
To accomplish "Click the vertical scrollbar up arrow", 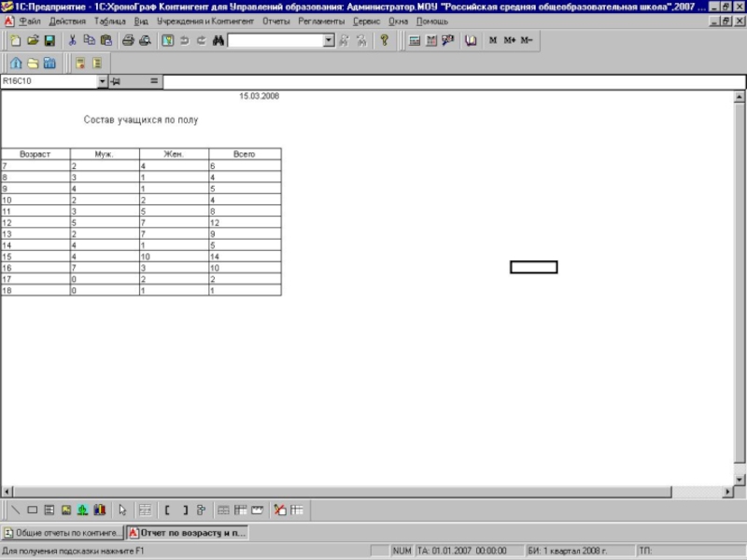I will 739,97.
